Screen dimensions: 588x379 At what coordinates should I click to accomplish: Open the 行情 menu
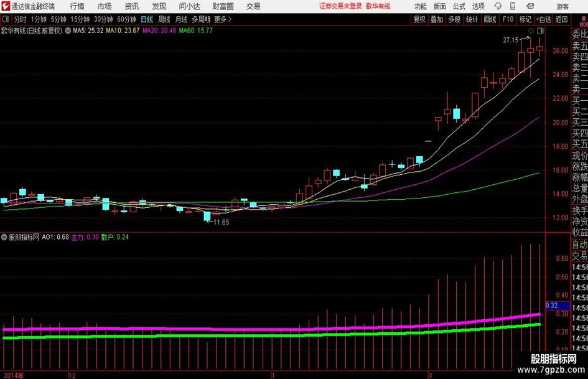pyautogui.click(x=77, y=6)
